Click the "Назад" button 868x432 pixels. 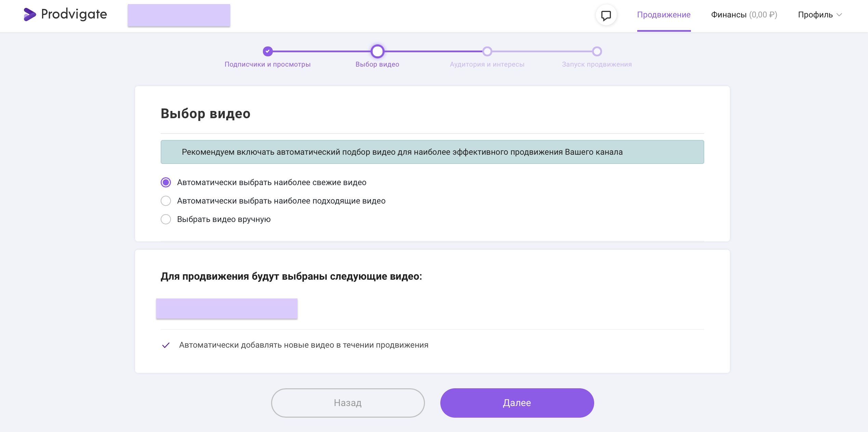pyautogui.click(x=347, y=403)
